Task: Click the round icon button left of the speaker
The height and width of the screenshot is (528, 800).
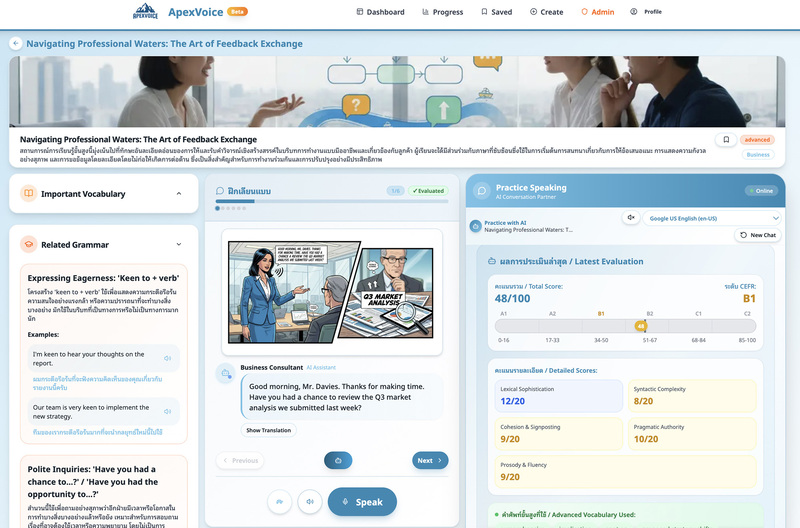Action: pos(279,501)
